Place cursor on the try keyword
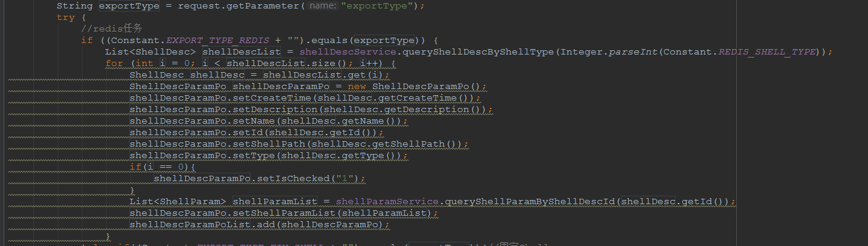868x246 pixels. point(66,18)
